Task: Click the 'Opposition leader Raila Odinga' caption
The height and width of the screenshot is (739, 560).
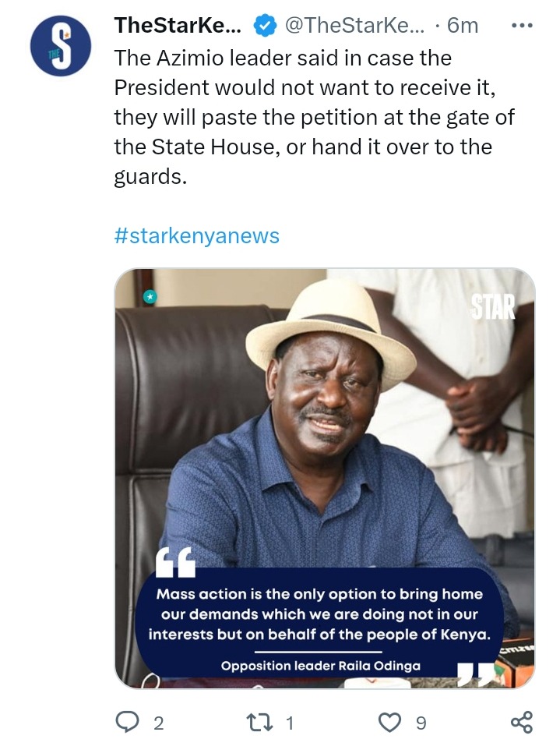Action: (321, 666)
